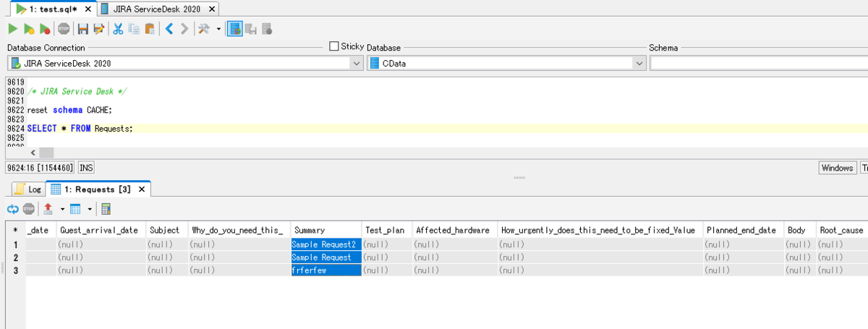Select row header 1
Image resolution: width=868 pixels, height=329 pixels.
[15, 244]
